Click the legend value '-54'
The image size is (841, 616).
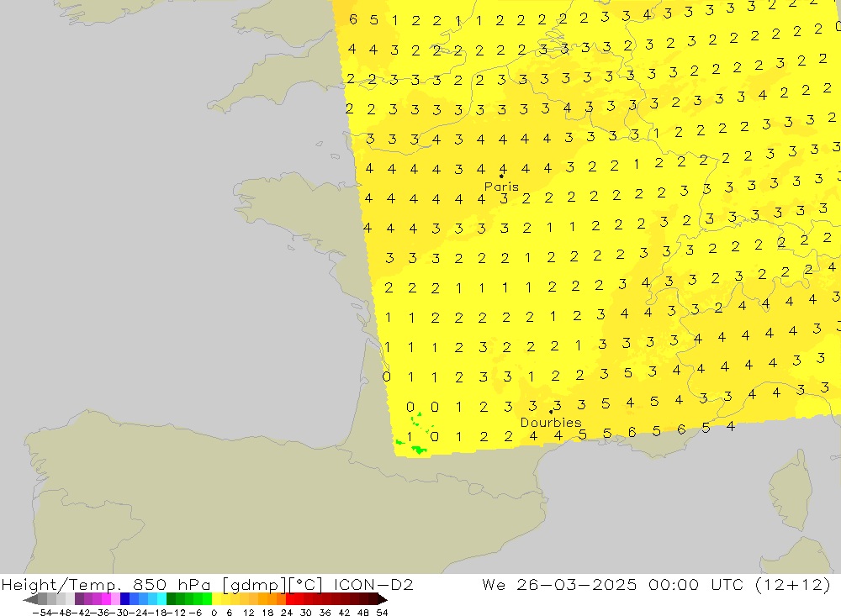pos(42,613)
